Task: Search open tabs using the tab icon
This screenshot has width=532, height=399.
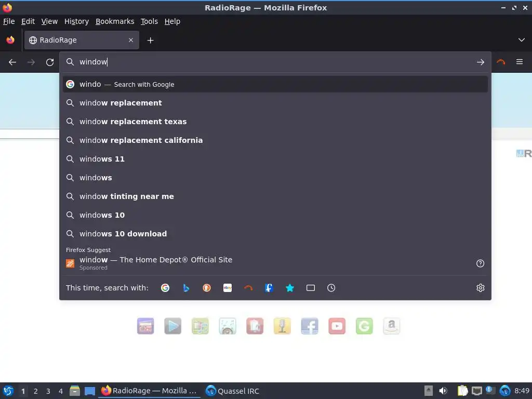Action: [x=311, y=288]
